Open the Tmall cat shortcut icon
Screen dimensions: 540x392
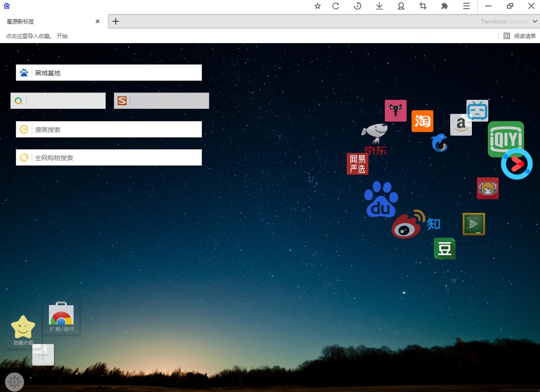[x=396, y=111]
